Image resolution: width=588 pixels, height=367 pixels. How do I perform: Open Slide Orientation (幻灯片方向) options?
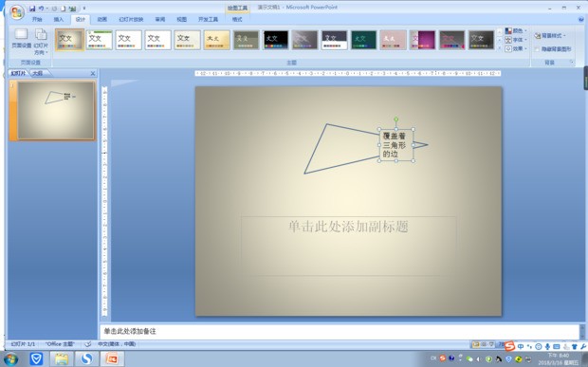[41, 41]
